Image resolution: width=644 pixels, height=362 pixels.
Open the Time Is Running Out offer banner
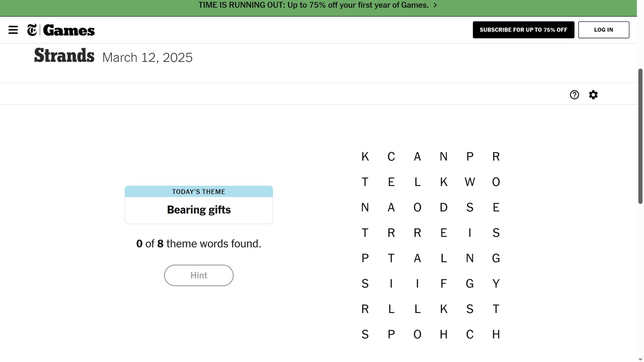coord(313,5)
